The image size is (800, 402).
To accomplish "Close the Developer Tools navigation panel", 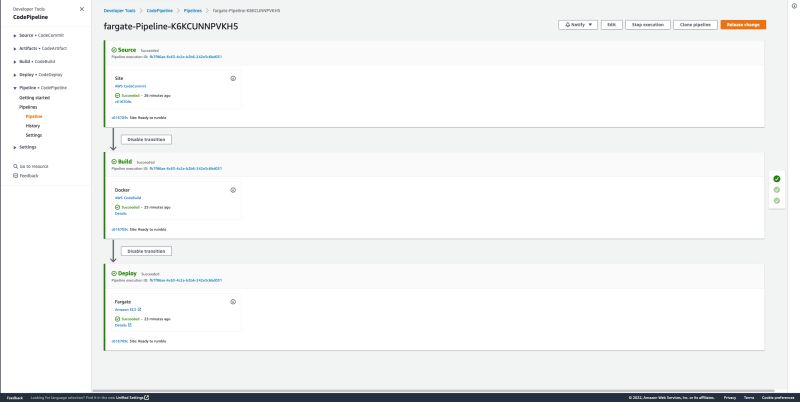I will (82, 9).
